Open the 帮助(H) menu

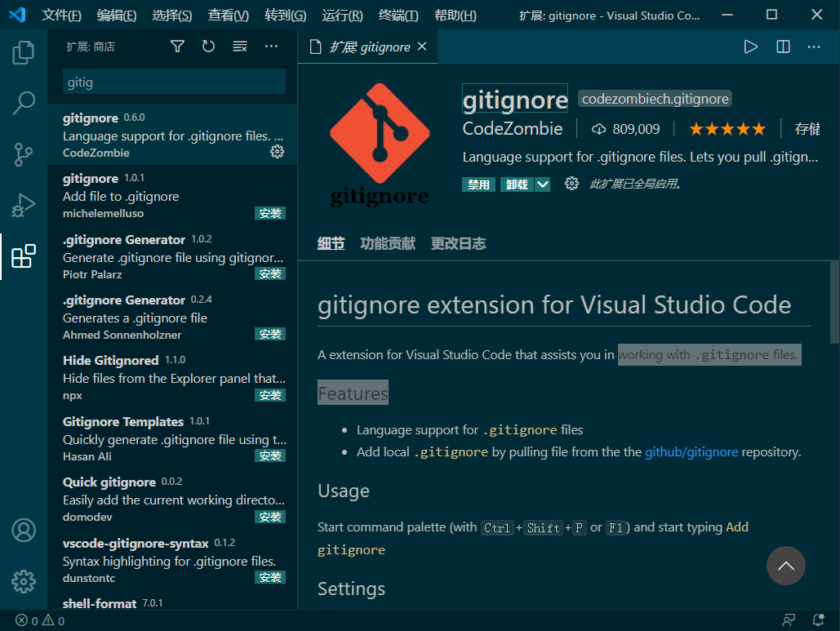pyautogui.click(x=456, y=15)
